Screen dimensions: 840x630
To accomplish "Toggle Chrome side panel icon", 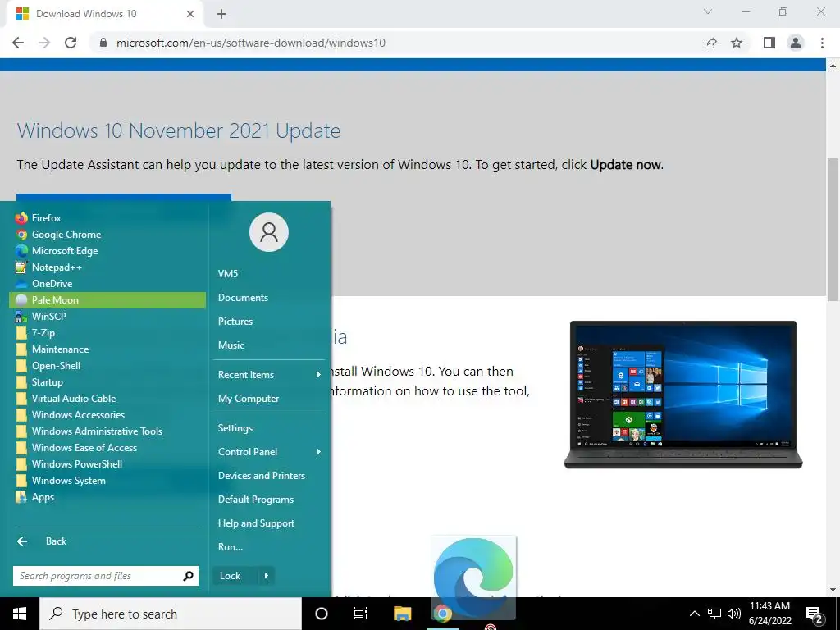I will pos(769,43).
